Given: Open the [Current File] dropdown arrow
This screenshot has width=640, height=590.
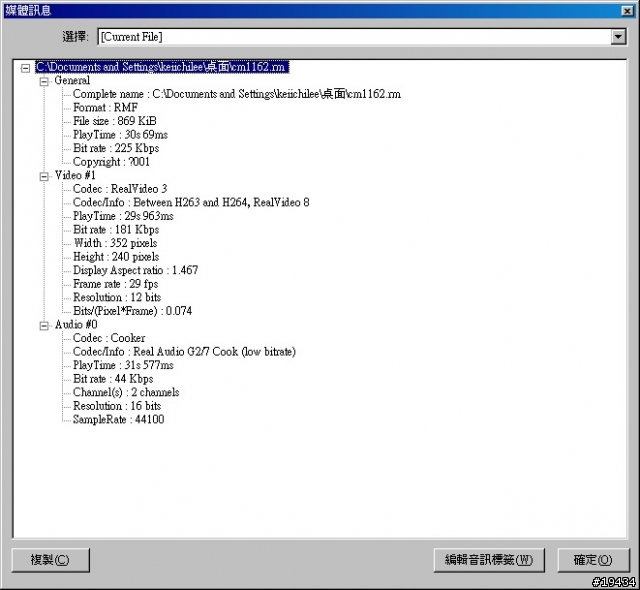Looking at the screenshot, I should coord(618,37).
